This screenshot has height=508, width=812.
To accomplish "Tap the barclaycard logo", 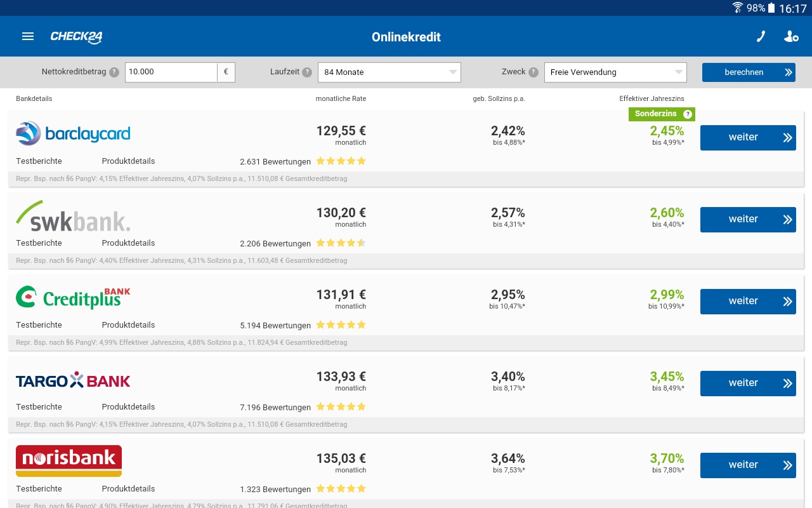I will click(73, 133).
